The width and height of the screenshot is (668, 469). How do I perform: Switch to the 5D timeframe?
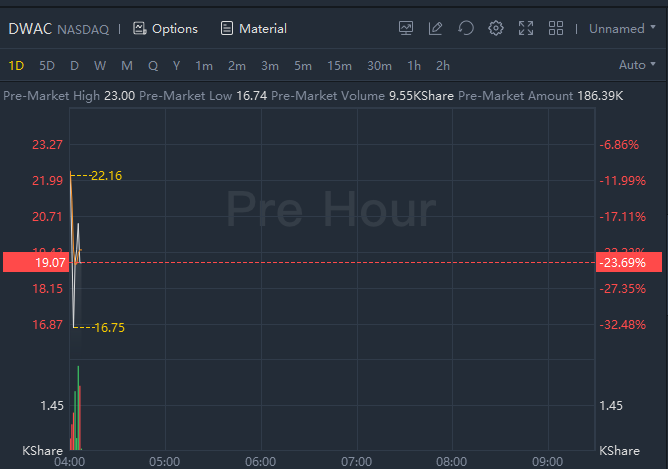[x=47, y=65]
